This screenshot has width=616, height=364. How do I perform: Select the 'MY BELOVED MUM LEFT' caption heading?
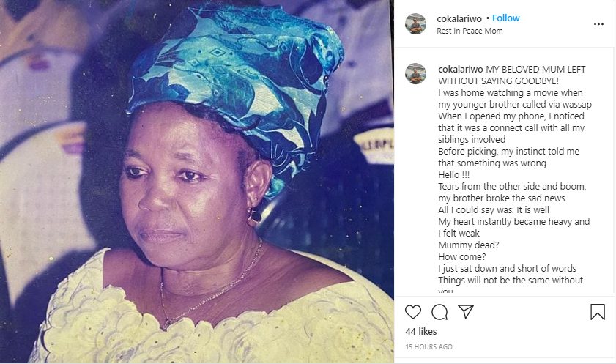pos(535,70)
